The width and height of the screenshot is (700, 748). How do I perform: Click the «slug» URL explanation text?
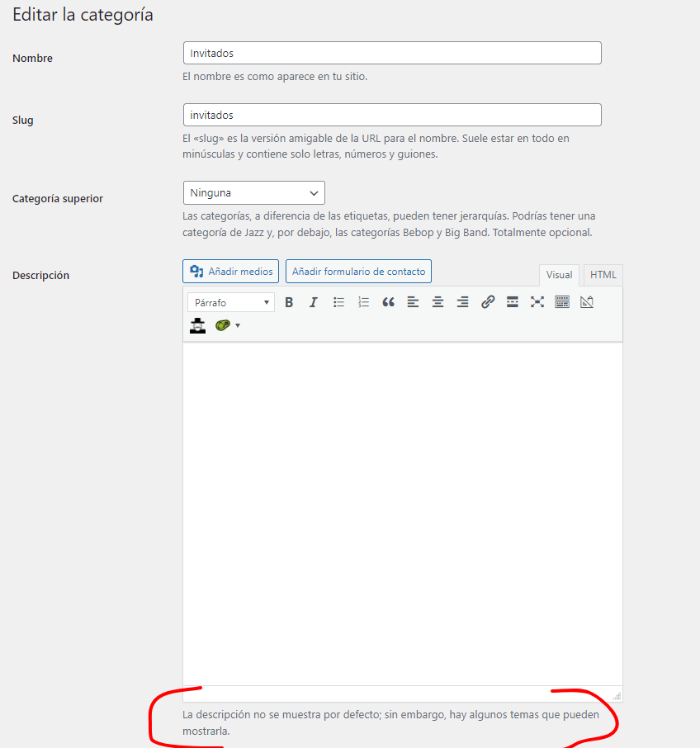376,146
